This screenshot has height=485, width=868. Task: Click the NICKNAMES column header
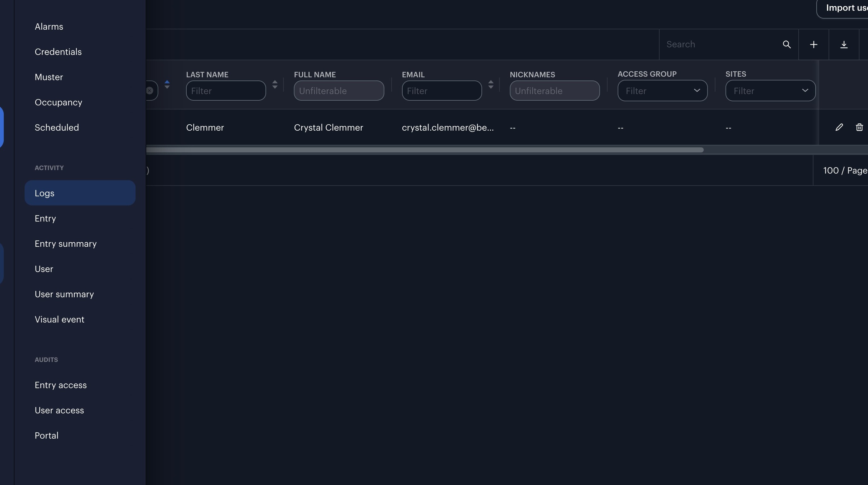point(533,74)
